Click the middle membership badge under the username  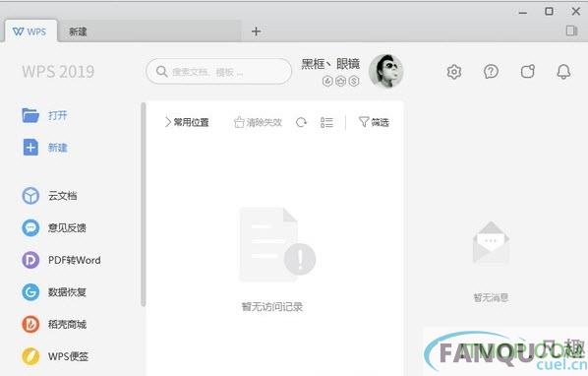pos(340,81)
